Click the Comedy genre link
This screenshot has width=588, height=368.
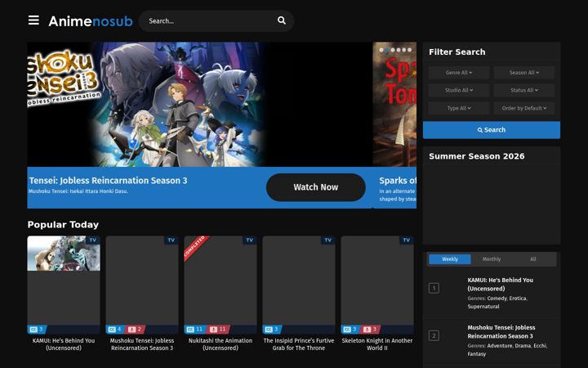point(497,298)
